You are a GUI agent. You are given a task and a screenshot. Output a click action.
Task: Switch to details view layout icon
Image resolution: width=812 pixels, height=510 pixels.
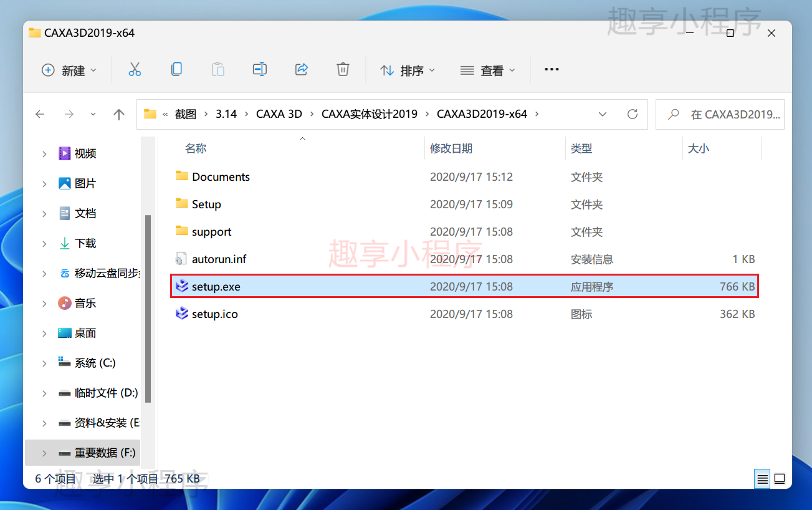[762, 479]
